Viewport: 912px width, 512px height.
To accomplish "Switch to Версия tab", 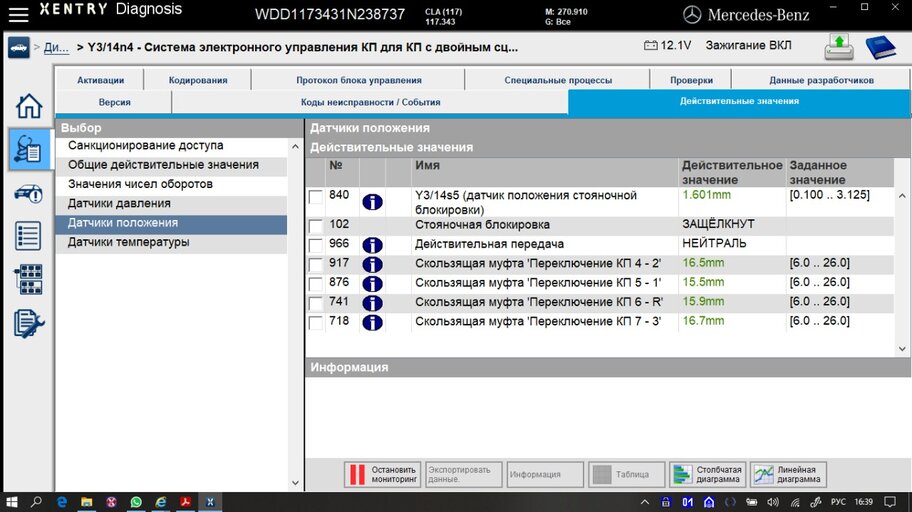I will click(114, 102).
